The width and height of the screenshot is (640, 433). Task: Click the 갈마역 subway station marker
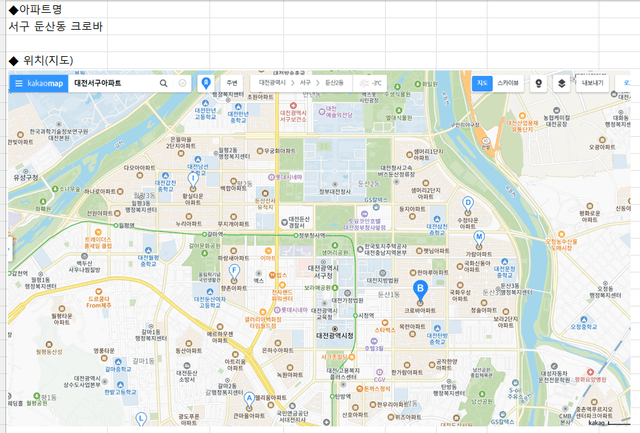tap(204, 234)
